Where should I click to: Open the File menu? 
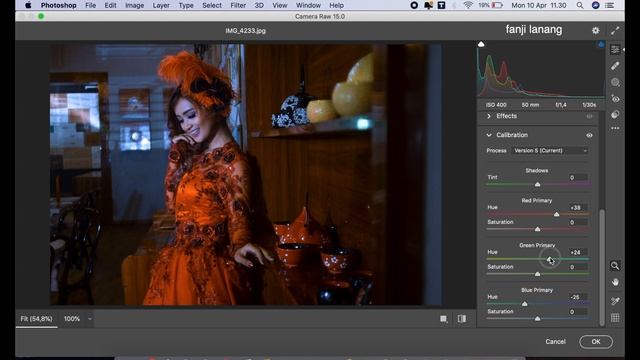click(x=91, y=5)
